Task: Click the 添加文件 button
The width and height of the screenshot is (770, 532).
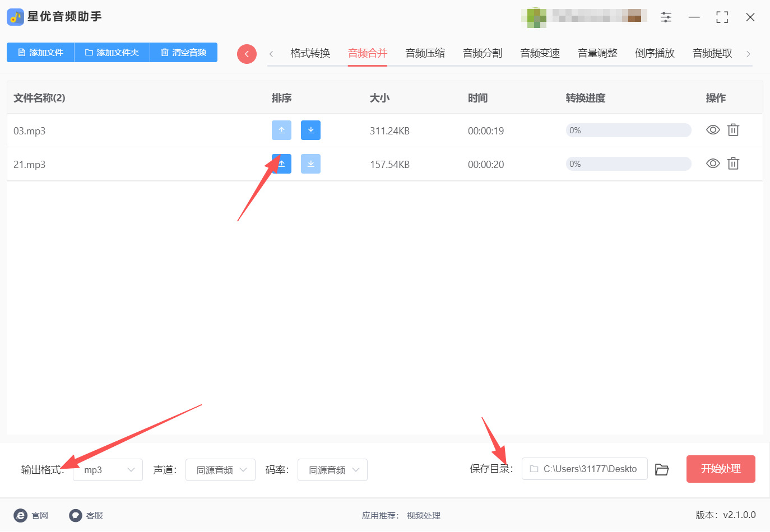Action: (x=40, y=52)
